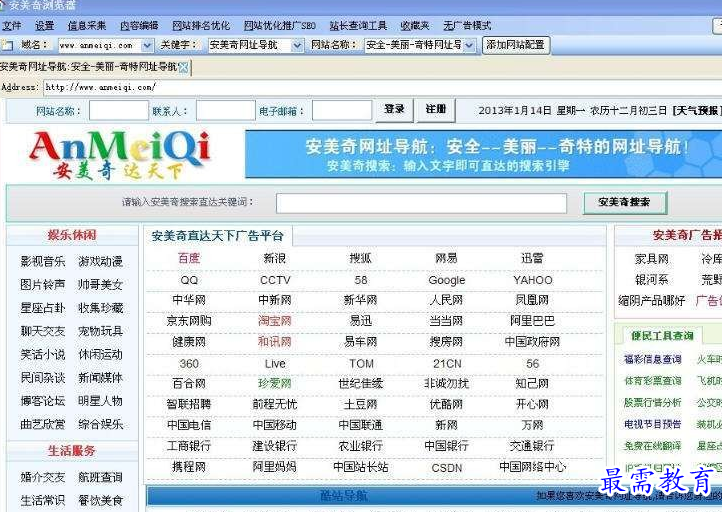This screenshot has width=722, height=512.
Task: Click the 电子邮箱 input field
Action: click(342, 111)
